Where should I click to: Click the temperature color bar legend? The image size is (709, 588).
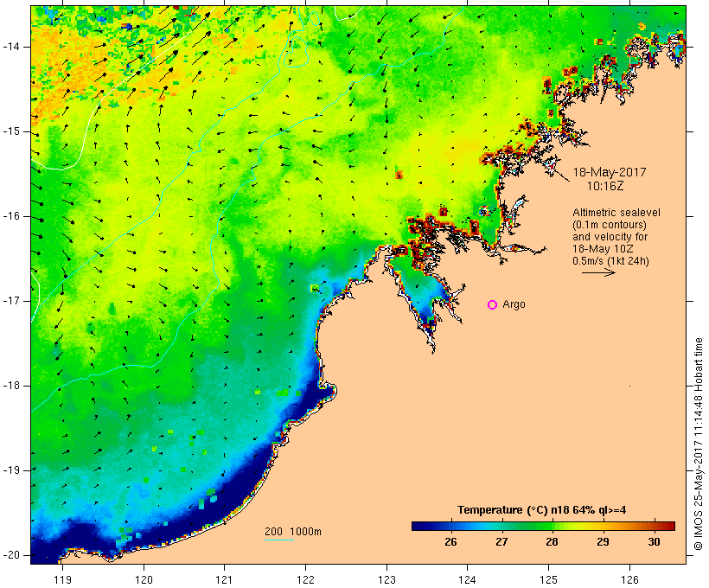click(x=543, y=526)
